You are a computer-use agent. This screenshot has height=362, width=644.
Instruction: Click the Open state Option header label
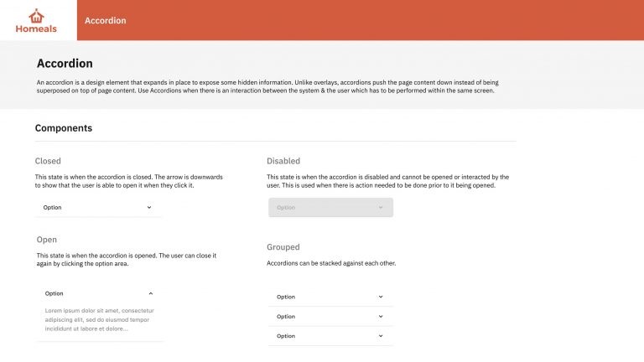55,293
